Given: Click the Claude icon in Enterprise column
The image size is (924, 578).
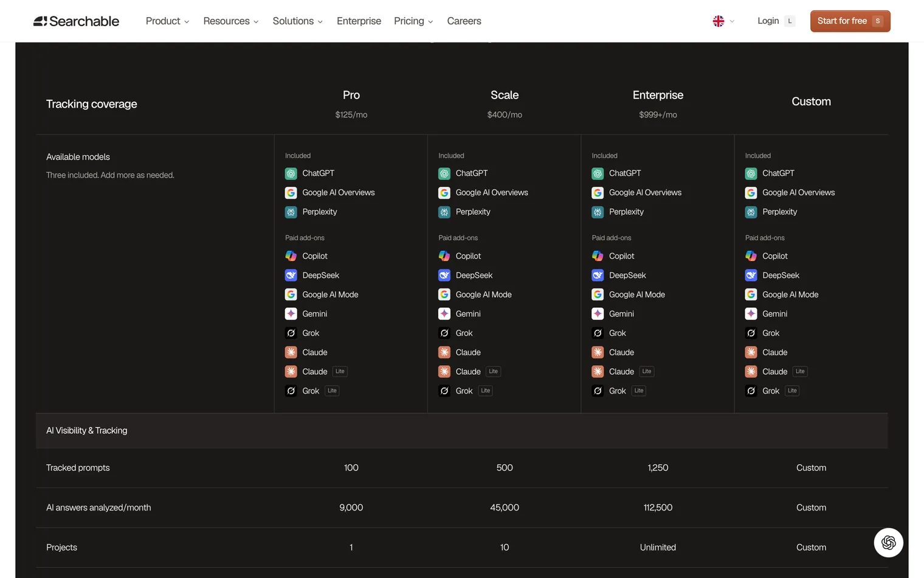Looking at the screenshot, I should coord(598,352).
